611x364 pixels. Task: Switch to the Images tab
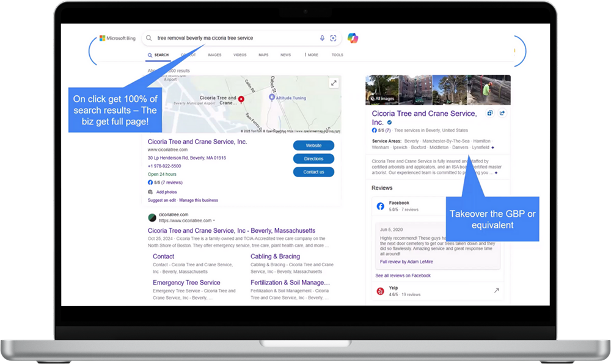(x=214, y=55)
